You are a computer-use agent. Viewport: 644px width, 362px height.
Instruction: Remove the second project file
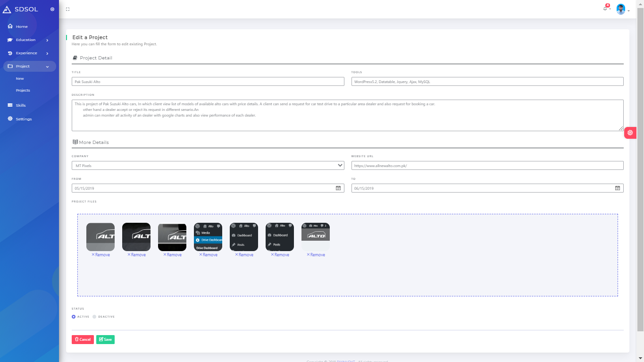pos(136,255)
